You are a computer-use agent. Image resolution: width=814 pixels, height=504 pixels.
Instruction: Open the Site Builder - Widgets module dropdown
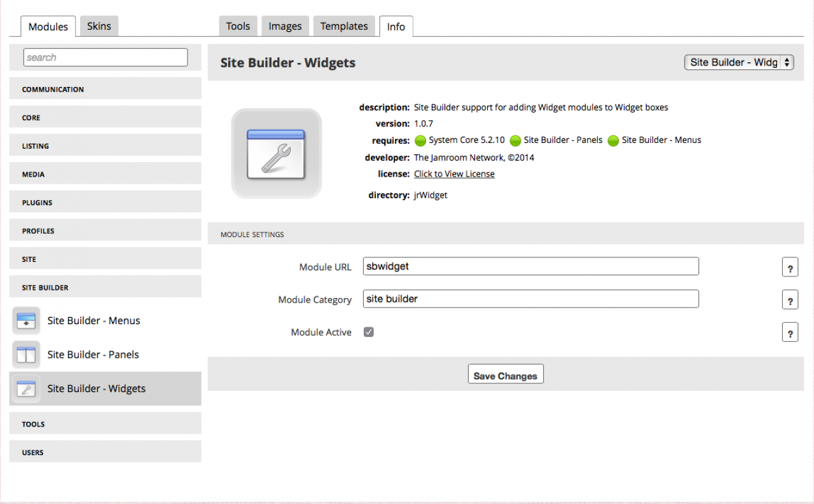[739, 62]
